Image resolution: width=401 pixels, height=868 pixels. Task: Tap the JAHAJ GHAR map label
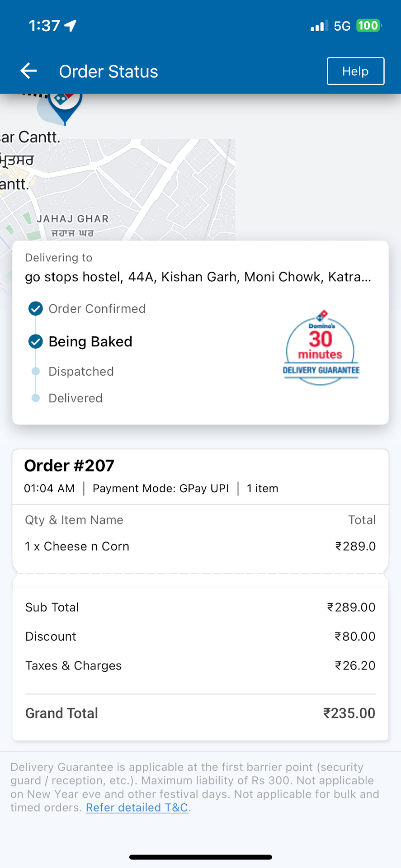coord(73,219)
